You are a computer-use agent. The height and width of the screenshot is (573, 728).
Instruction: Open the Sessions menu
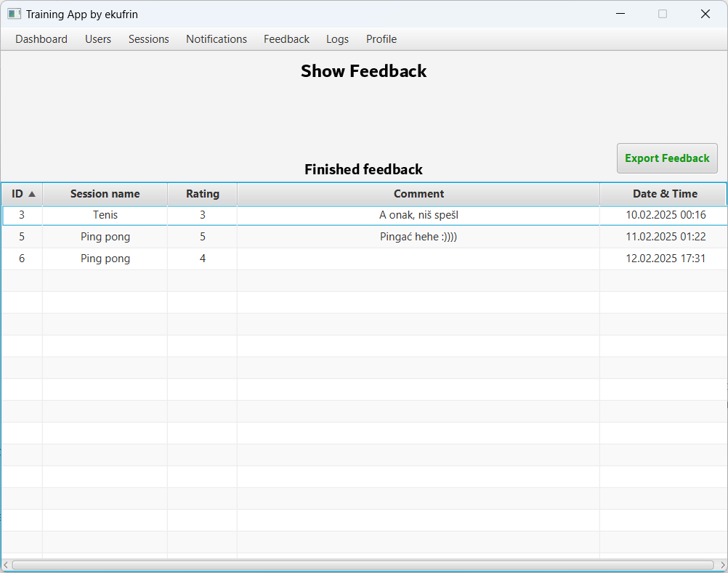pyautogui.click(x=148, y=39)
